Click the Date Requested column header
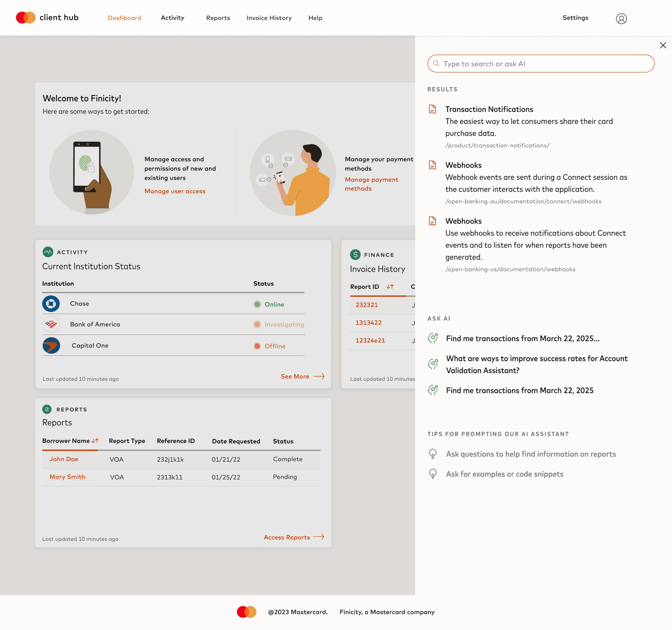672x630 pixels. click(236, 441)
